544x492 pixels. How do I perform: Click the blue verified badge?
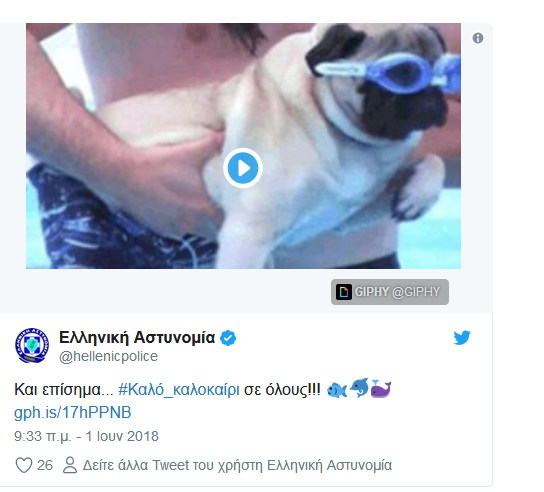[x=228, y=338]
